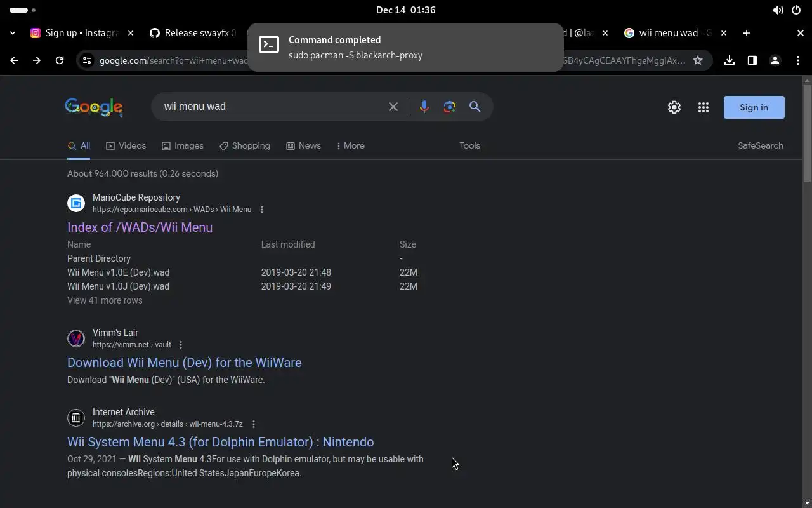
Task: Click the archive.org breadcrumb URL
Action: [x=167, y=424]
